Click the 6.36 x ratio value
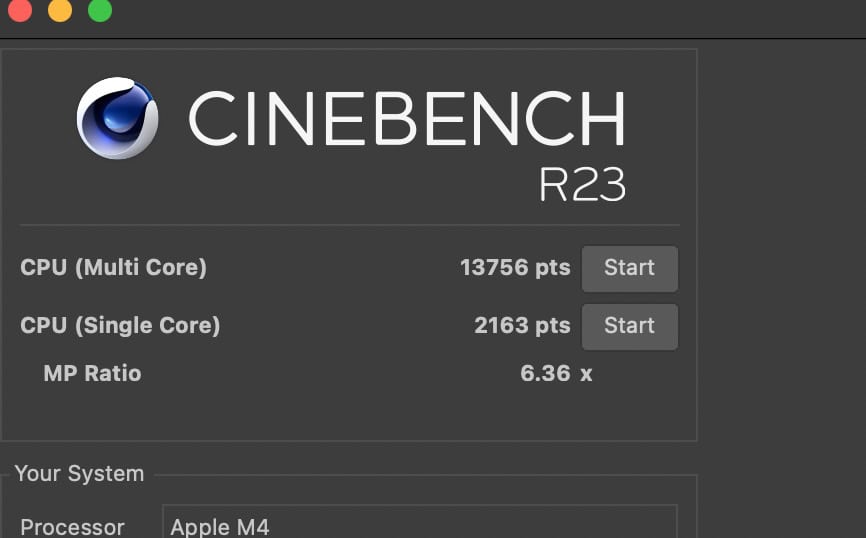The image size is (866, 538). point(556,374)
